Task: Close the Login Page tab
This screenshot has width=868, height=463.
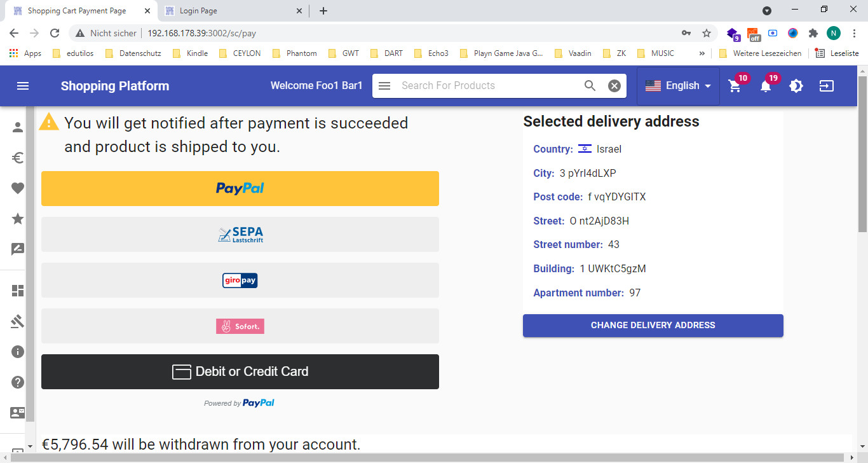Action: point(300,11)
